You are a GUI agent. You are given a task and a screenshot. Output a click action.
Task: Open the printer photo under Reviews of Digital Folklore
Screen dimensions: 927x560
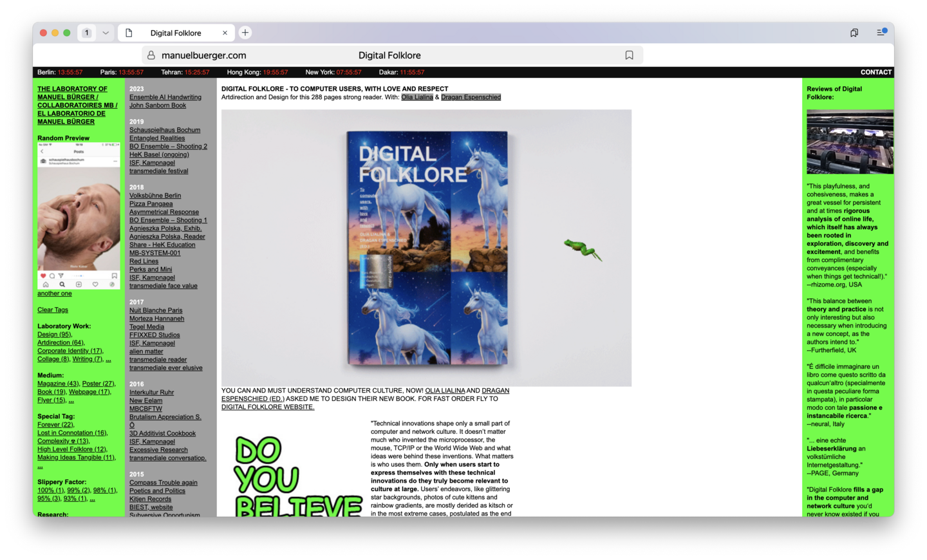pyautogui.click(x=850, y=142)
